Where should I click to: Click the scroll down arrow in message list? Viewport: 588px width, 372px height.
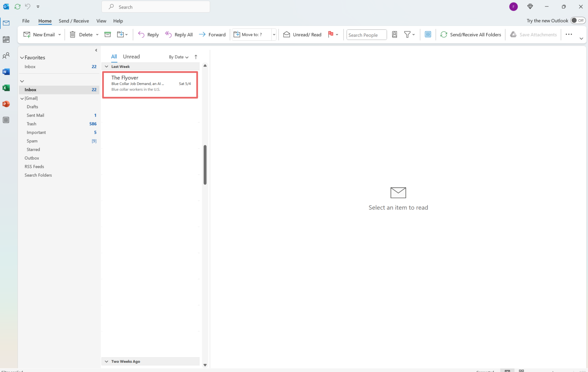pyautogui.click(x=205, y=365)
